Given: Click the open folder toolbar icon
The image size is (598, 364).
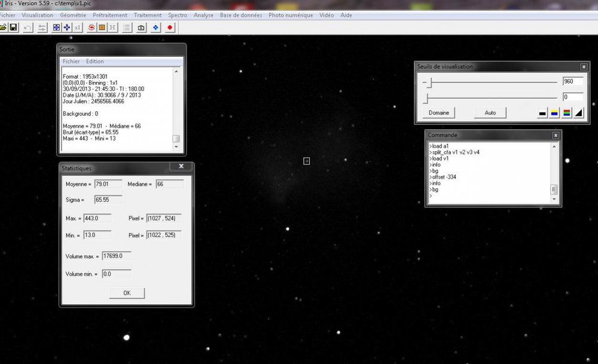Looking at the screenshot, I should 3,27.
